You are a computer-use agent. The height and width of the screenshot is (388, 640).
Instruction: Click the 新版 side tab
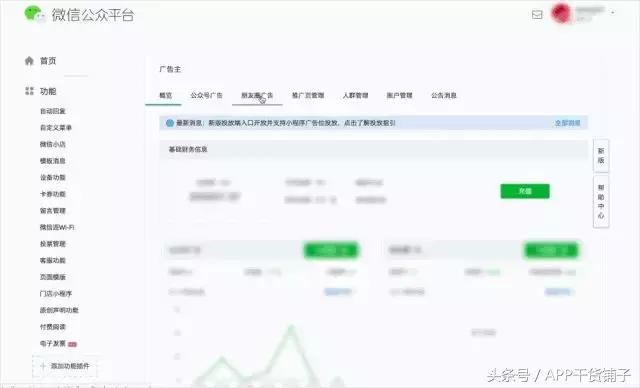[x=601, y=155]
